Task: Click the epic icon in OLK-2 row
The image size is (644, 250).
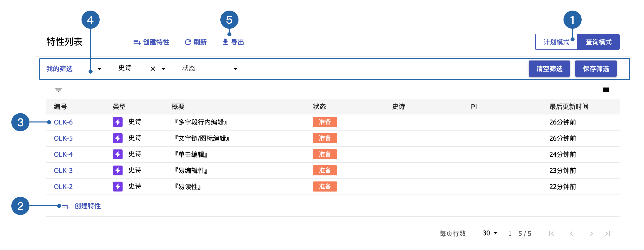Action: (118, 187)
